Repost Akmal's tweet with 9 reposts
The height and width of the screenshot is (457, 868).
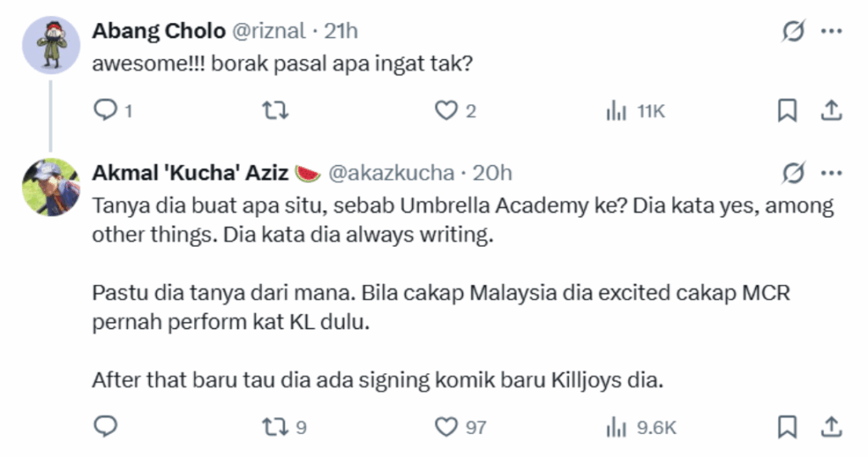[284, 426]
